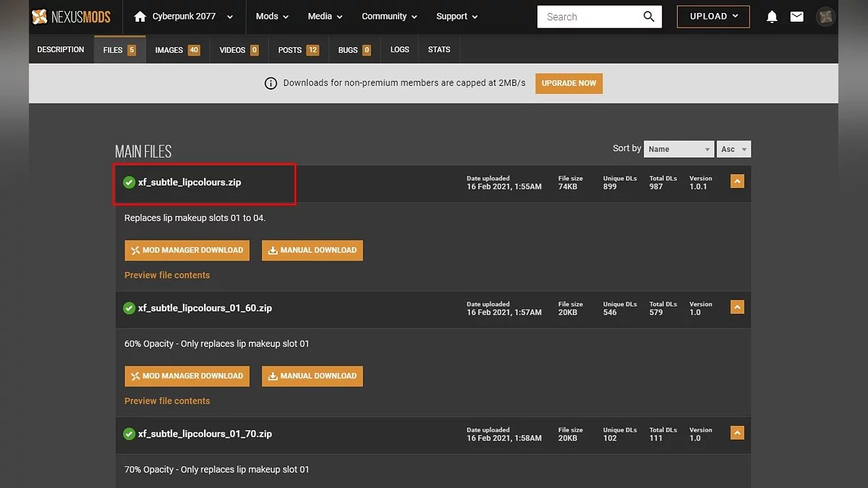Collapse the xf_subtle_lipcolours_01_70.zip section

point(737,433)
